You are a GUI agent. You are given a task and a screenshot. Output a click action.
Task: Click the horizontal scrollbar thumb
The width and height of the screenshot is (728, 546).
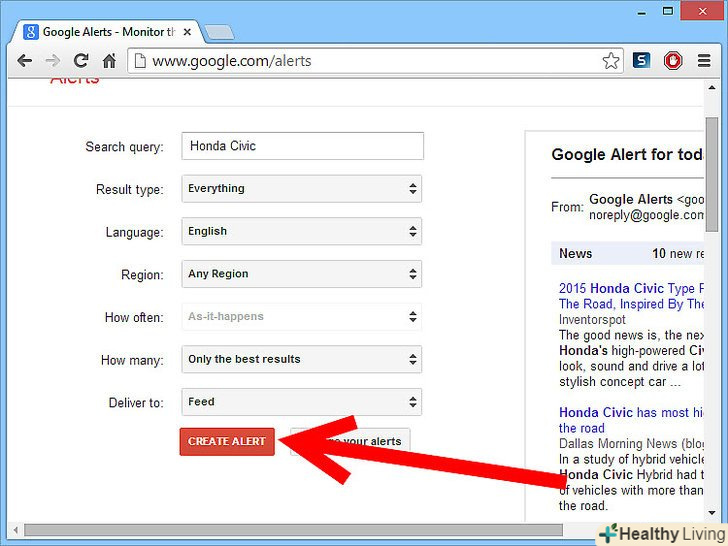(293, 530)
